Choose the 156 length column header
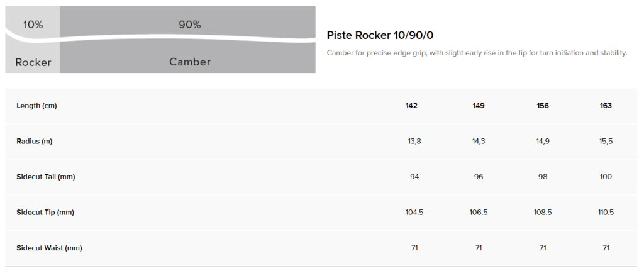The width and height of the screenshot is (644, 273). click(x=543, y=106)
